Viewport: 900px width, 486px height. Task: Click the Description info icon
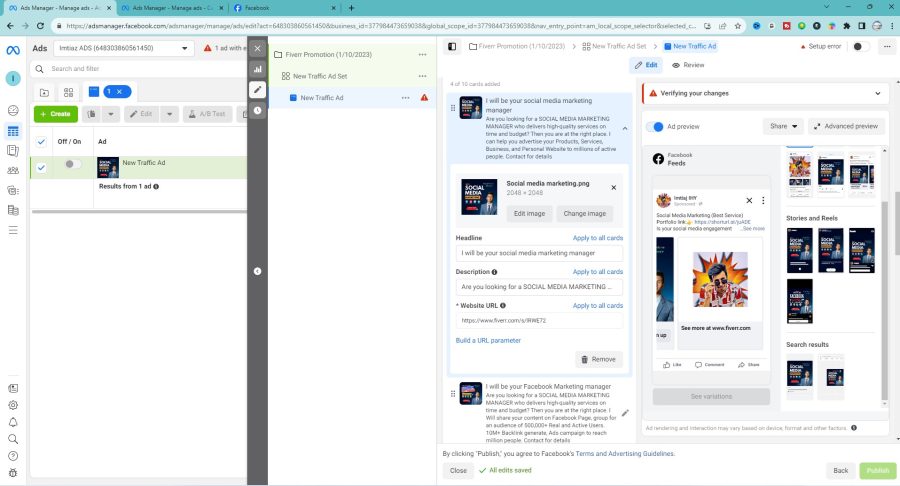(494, 272)
